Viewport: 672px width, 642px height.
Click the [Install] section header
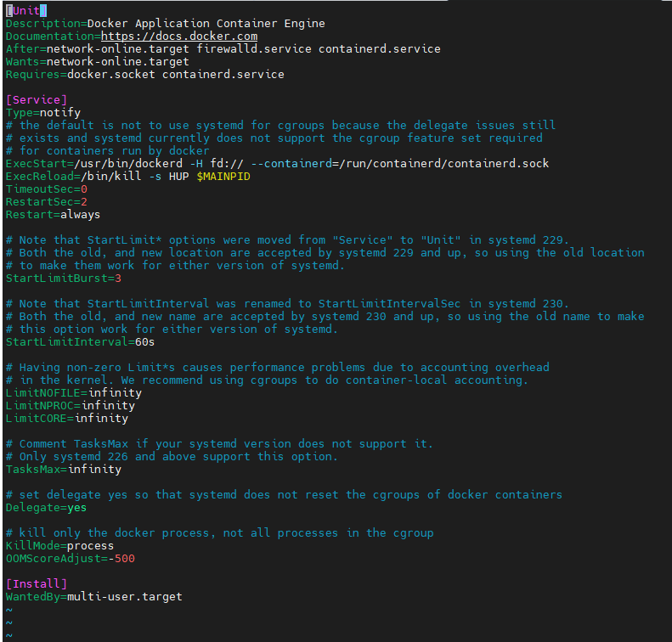37,584
